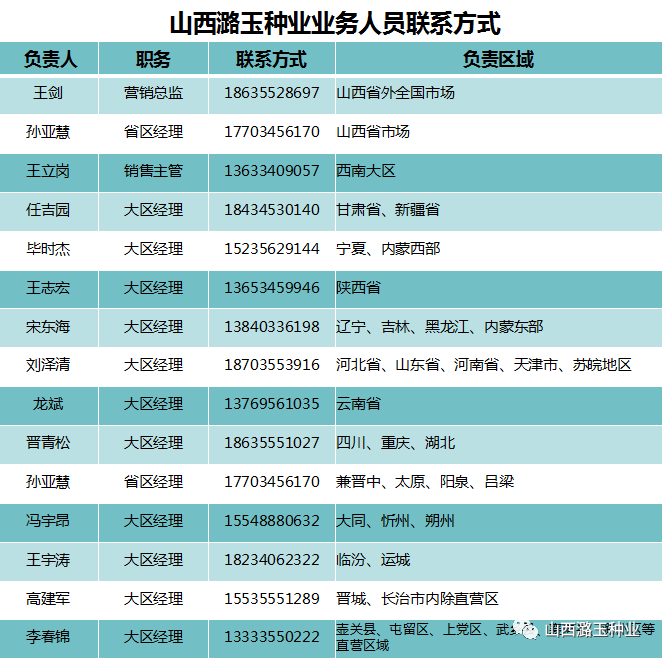
Task: Click 大区经理 in 高建军's row
Action: pyautogui.click(x=153, y=599)
